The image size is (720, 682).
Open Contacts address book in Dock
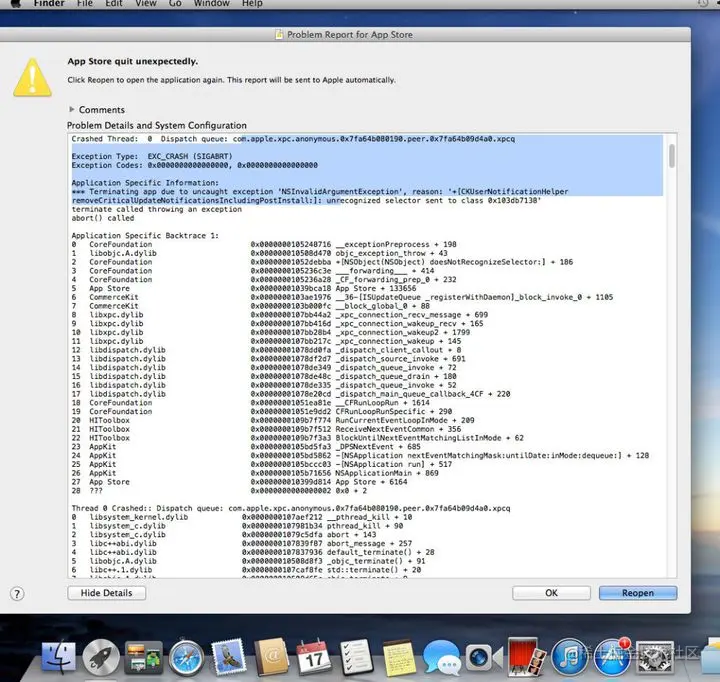tap(271, 657)
